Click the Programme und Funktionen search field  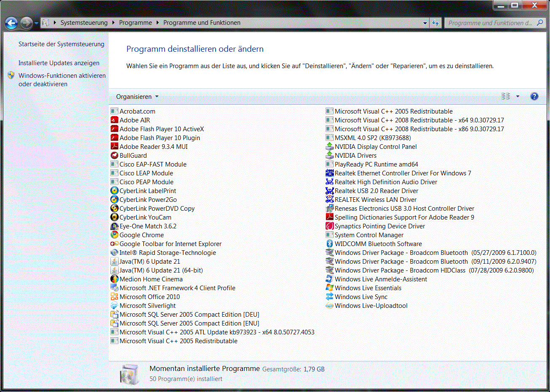coord(491,23)
